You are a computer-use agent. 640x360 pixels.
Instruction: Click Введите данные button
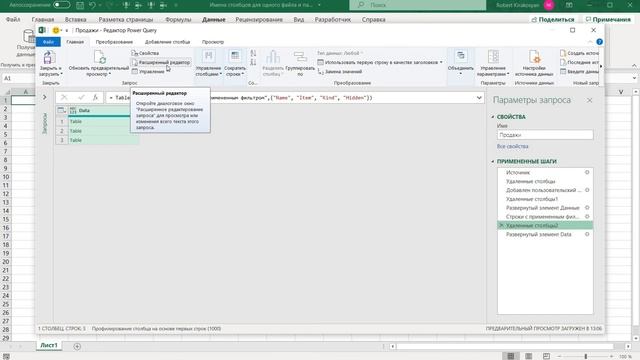pos(579,71)
